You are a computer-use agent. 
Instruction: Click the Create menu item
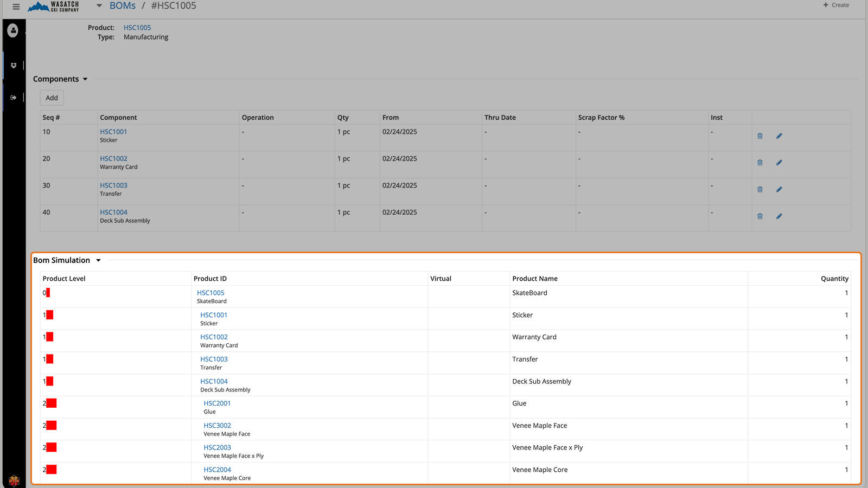[836, 5]
